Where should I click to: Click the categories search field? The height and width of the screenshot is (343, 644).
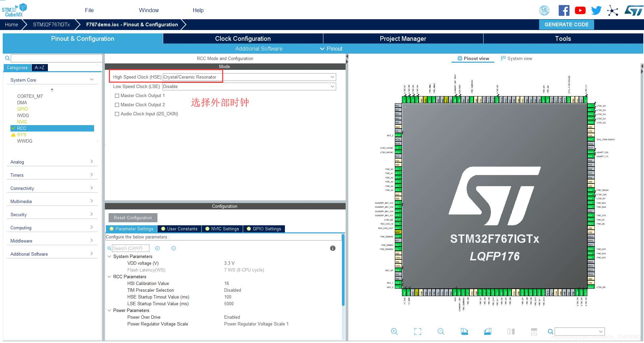(x=56, y=58)
